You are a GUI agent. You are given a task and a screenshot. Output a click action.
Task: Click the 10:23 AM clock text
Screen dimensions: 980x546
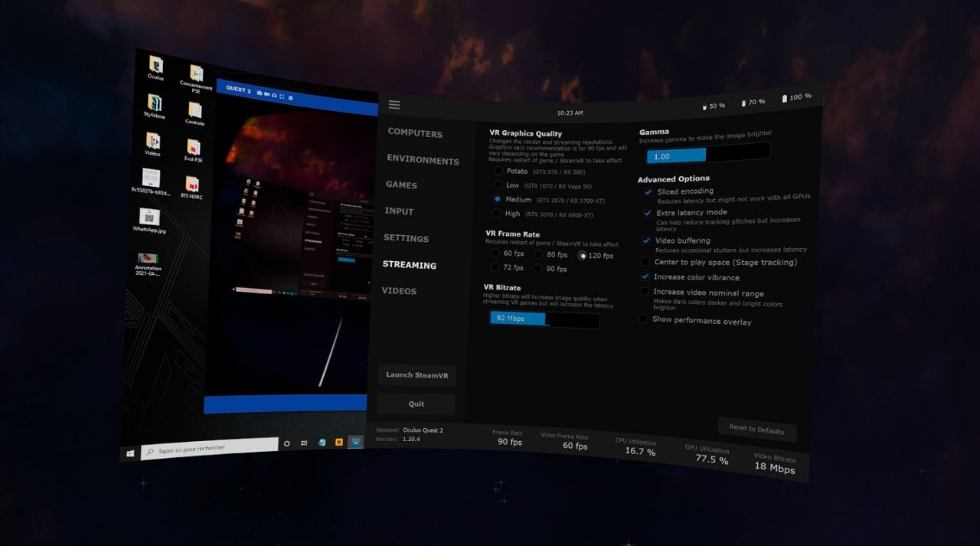(570, 113)
